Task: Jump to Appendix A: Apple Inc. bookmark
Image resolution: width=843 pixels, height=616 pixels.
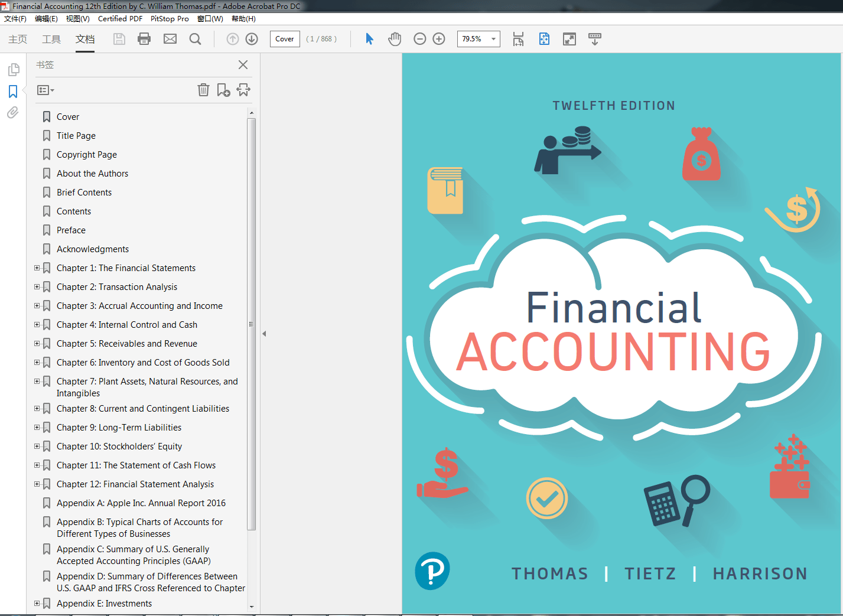Action: click(x=141, y=503)
